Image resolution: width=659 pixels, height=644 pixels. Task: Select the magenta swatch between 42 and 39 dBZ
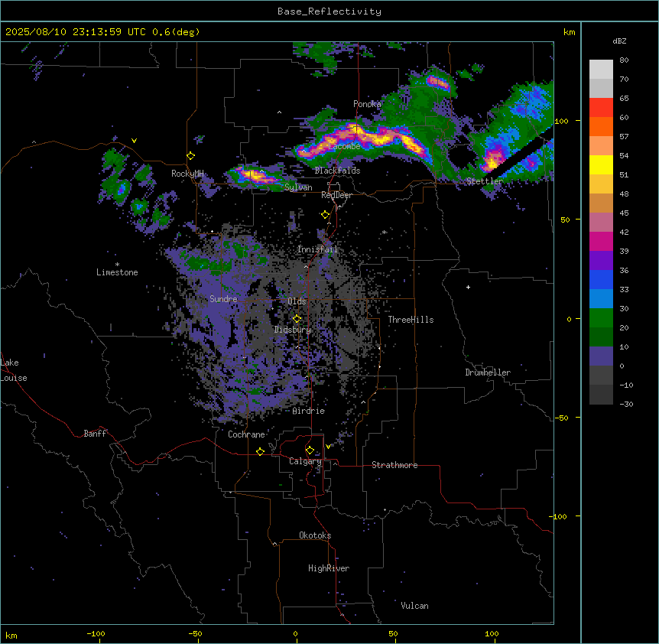[x=601, y=241]
